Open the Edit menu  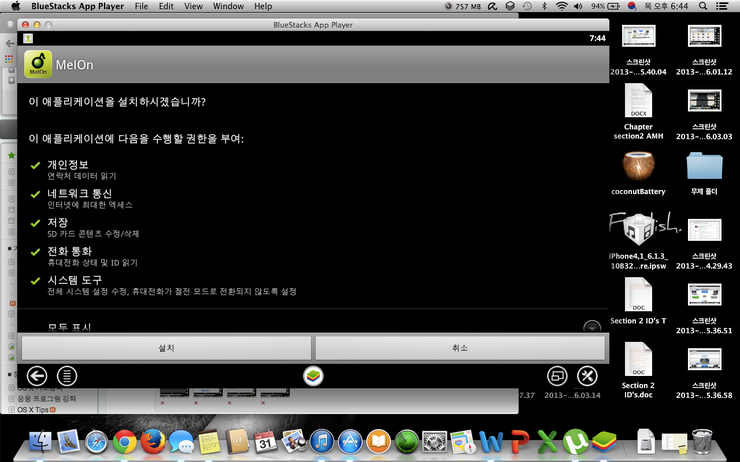tap(166, 6)
